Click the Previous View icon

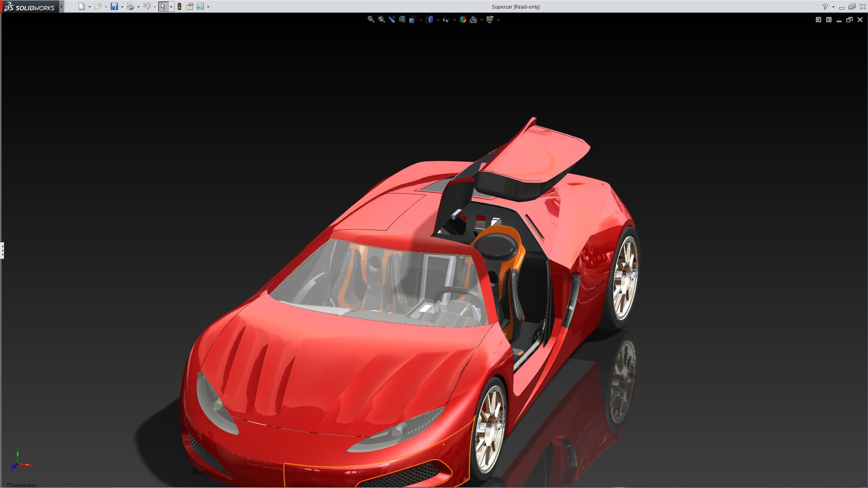[392, 19]
